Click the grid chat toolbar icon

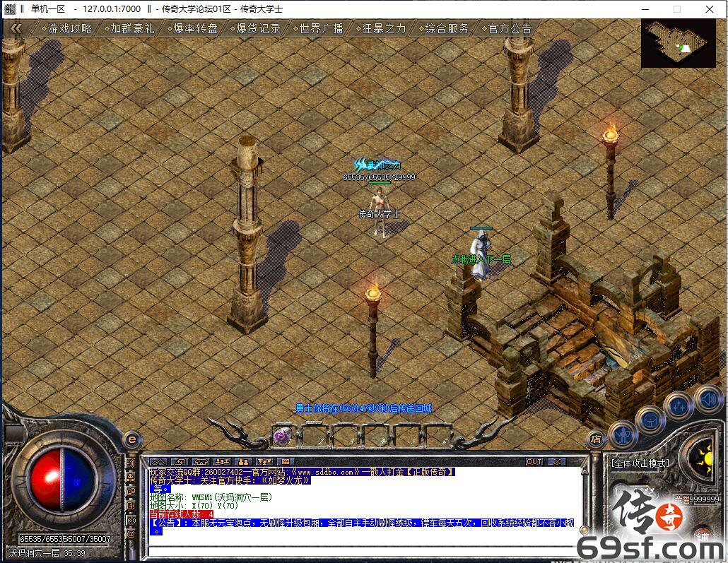coord(285,462)
